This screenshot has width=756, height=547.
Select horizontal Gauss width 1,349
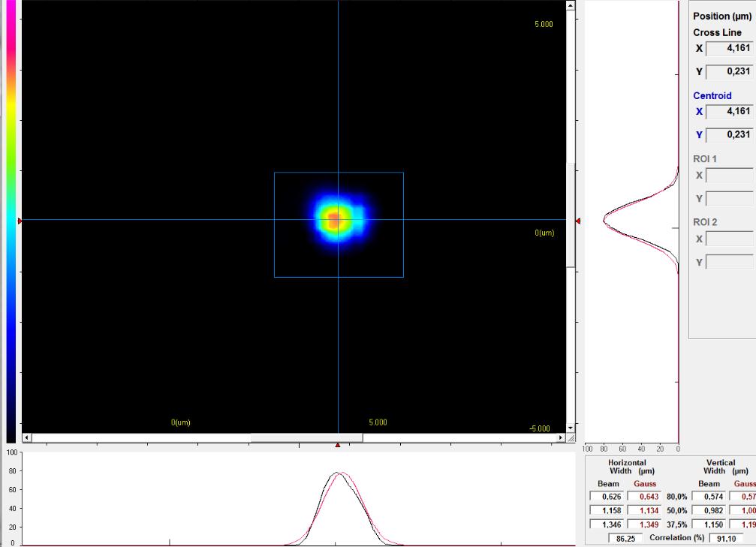(643, 524)
